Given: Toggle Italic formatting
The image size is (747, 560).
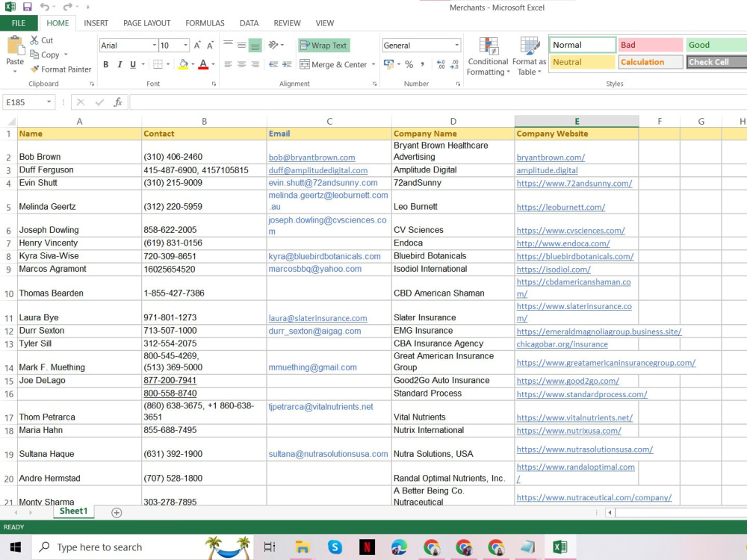Looking at the screenshot, I should (x=119, y=64).
